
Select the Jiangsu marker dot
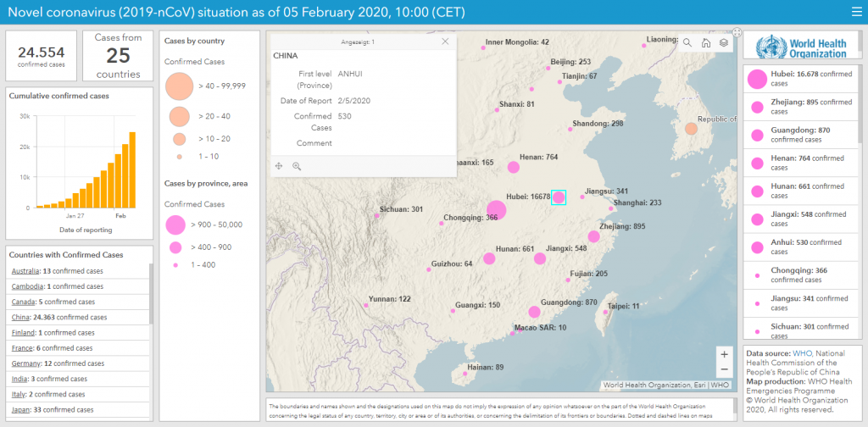coord(581,197)
